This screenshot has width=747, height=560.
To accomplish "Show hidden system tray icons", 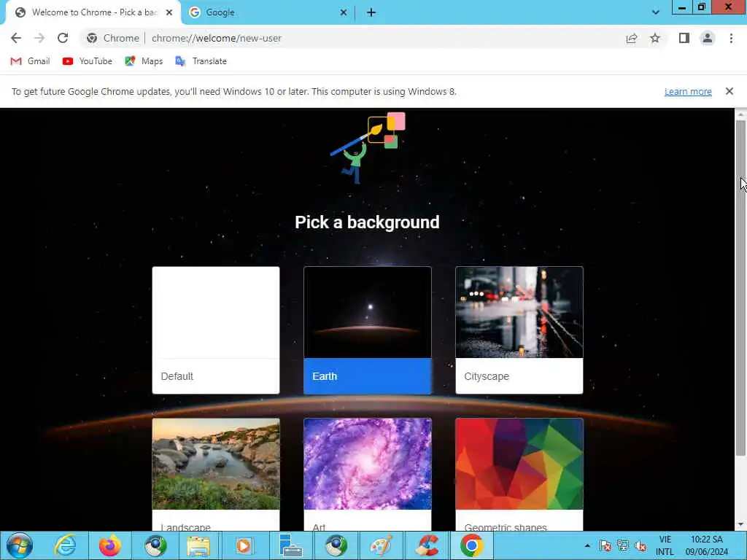I will [587, 545].
